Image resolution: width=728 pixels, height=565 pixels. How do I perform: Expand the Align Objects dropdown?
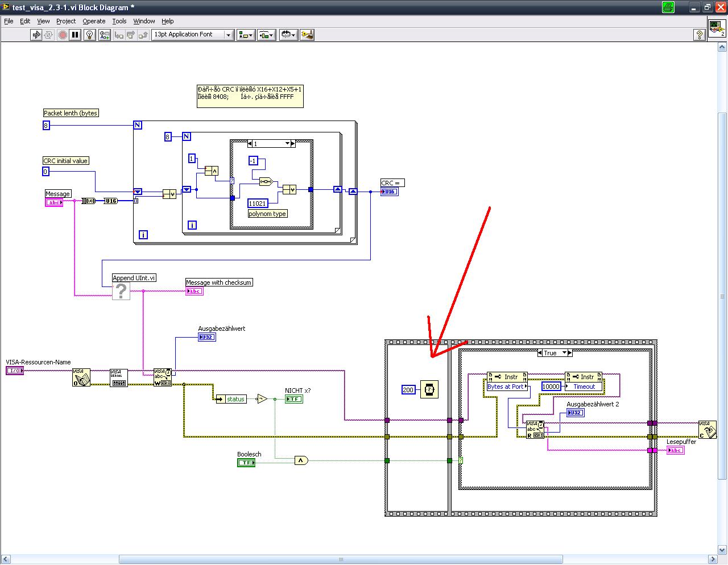[246, 35]
